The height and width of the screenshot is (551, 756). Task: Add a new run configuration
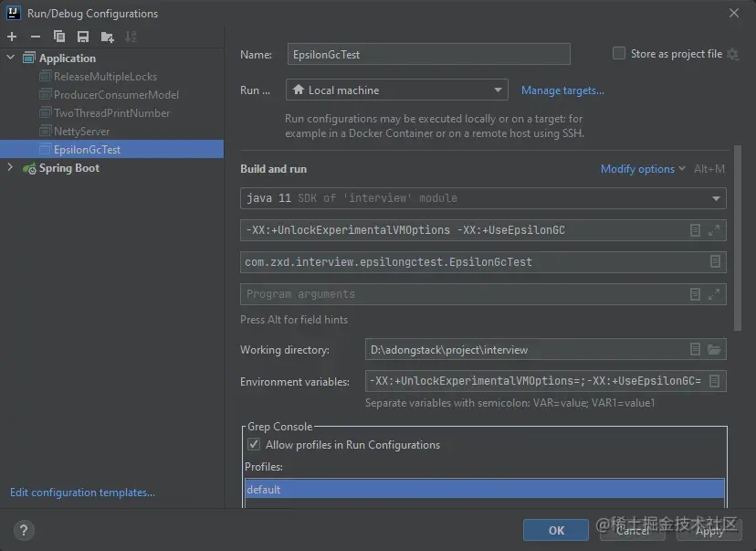(x=12, y=37)
